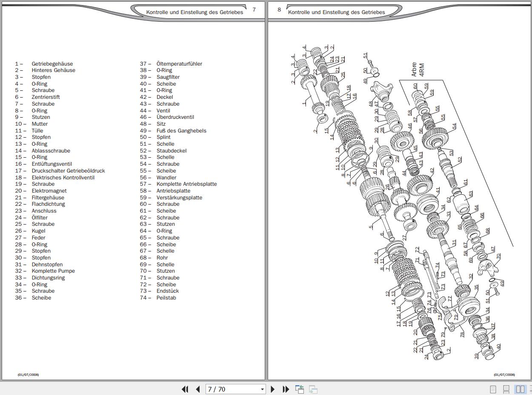Click the legend entry 'Mutter'

[x=40, y=124]
